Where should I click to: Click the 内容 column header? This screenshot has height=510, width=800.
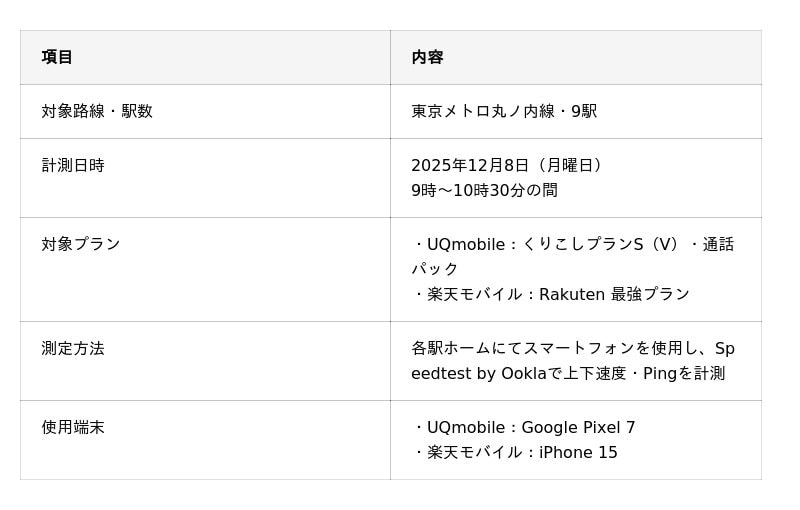427,57
